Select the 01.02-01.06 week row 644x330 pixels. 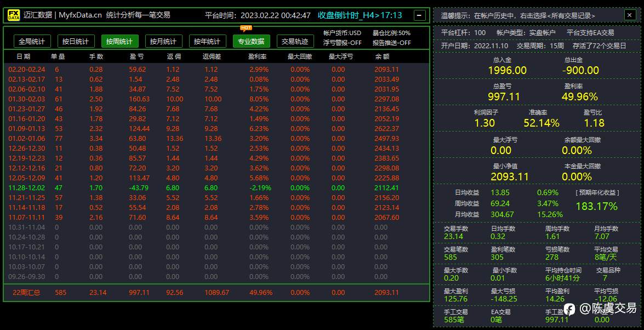coord(216,139)
